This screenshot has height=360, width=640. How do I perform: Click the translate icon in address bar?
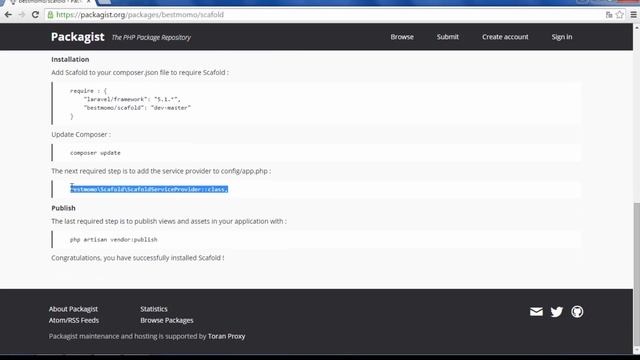tap(609, 15)
